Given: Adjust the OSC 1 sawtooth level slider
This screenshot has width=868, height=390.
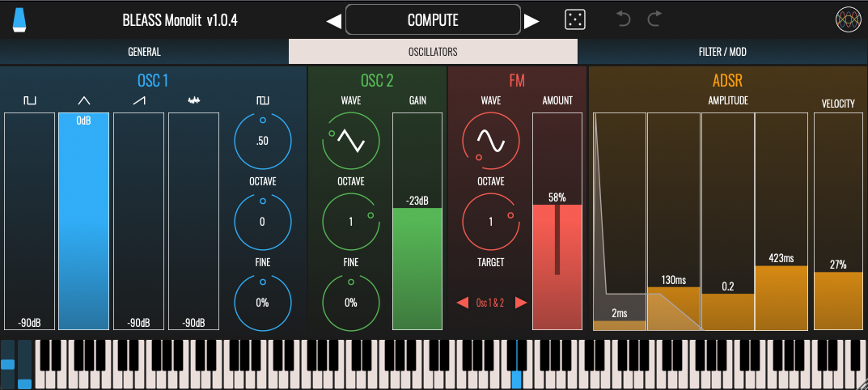Looking at the screenshot, I should pos(138,221).
